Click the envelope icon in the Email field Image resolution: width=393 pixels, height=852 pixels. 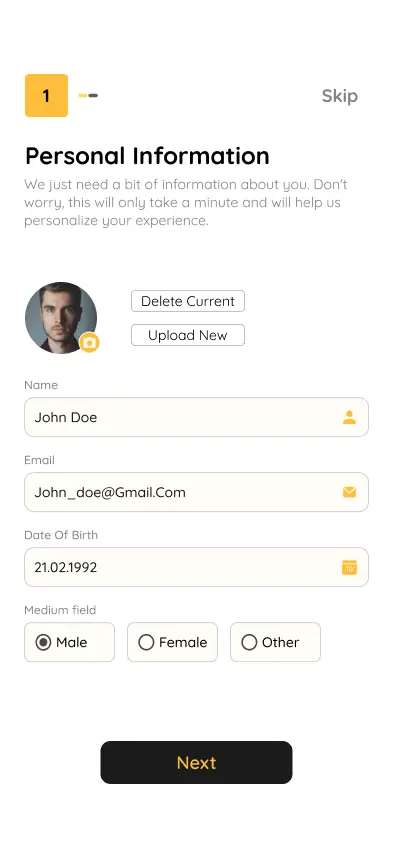[350, 492]
